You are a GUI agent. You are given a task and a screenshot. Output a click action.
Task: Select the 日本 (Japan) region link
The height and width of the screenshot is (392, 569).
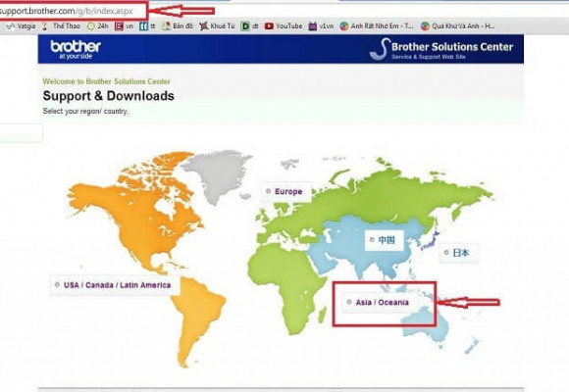(x=457, y=253)
